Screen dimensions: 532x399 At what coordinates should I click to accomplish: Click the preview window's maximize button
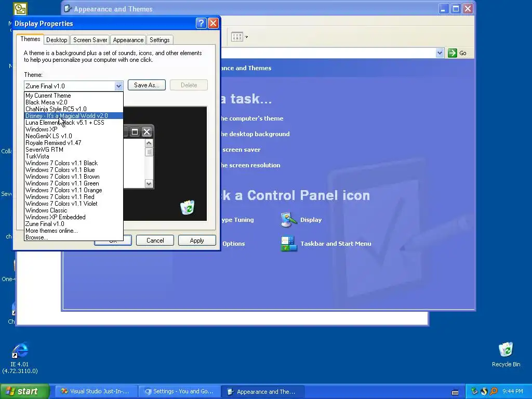[135, 131]
